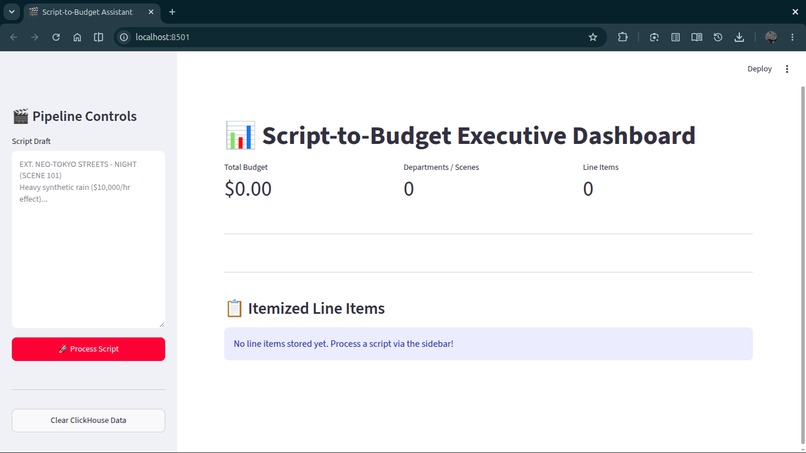This screenshot has height=453, width=806.
Task: Click the Clear ClickHouse Data button
Action: [x=88, y=421]
